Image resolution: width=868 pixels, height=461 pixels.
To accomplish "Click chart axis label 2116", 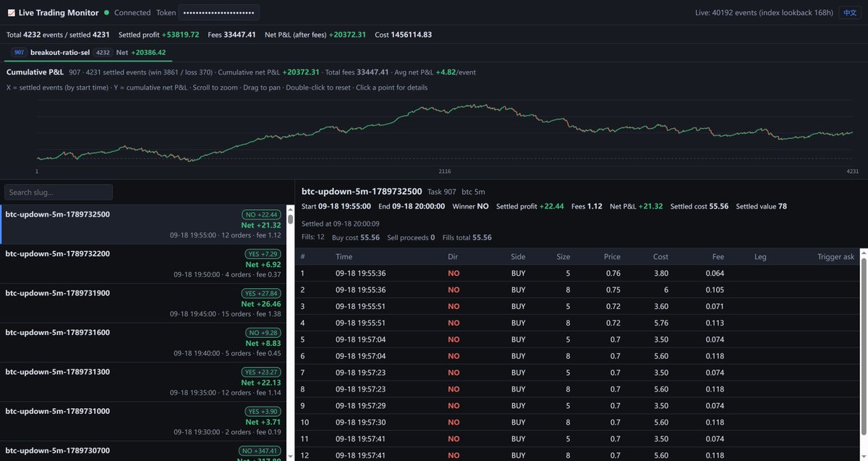I will tap(445, 171).
